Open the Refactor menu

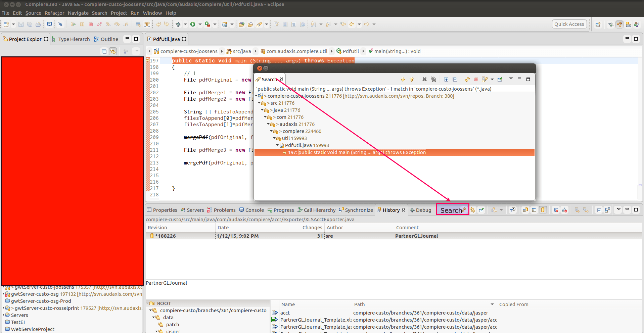pos(54,13)
